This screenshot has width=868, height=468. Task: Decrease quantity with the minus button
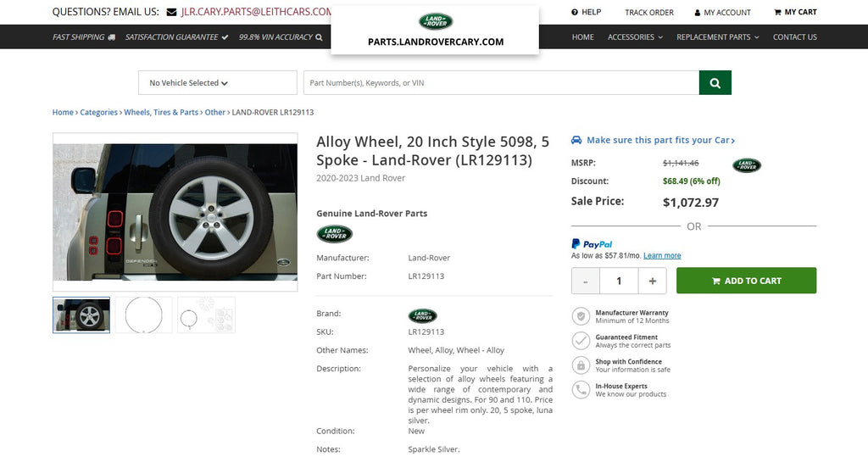click(x=586, y=281)
